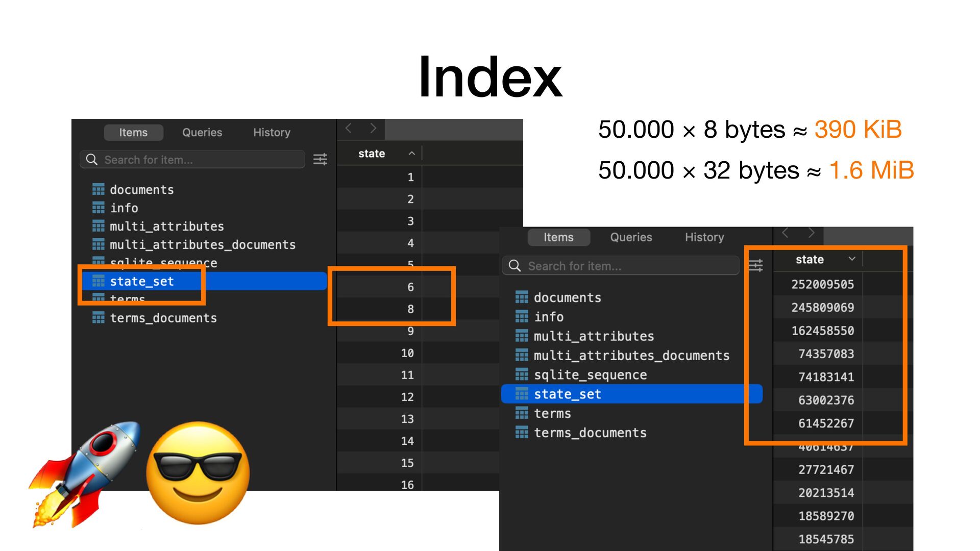Click filter settings icon in left panel
This screenshot has width=980, height=551.
coord(320,160)
